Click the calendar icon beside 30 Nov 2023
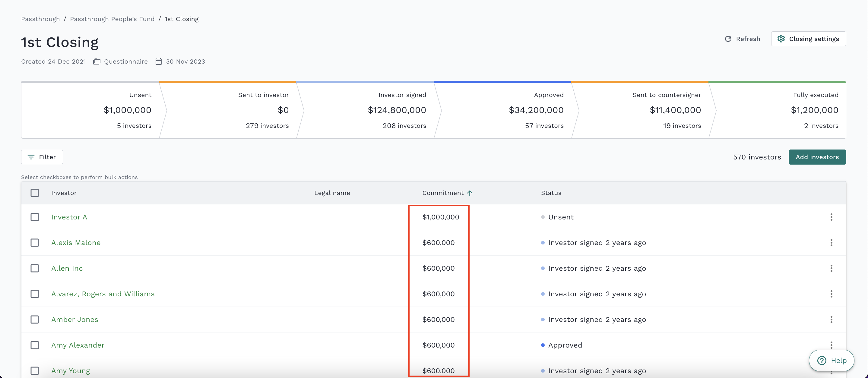The width and height of the screenshot is (868, 378). point(159,62)
